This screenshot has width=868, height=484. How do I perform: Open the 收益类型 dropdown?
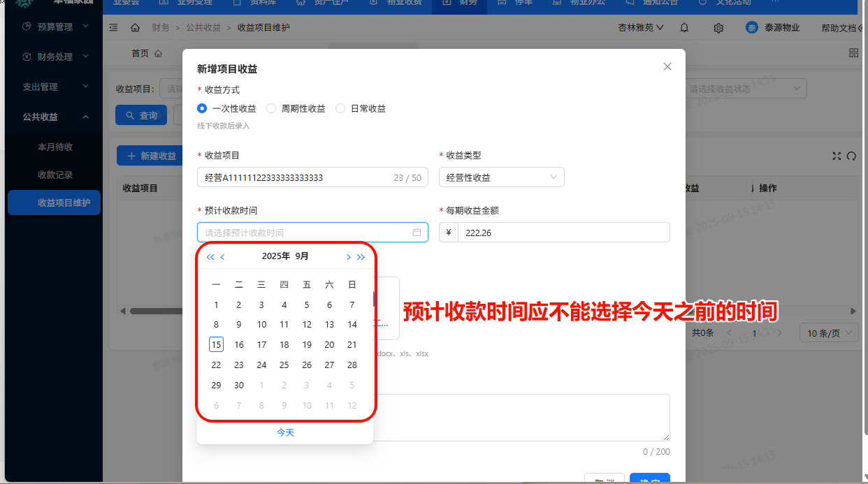tap(501, 177)
